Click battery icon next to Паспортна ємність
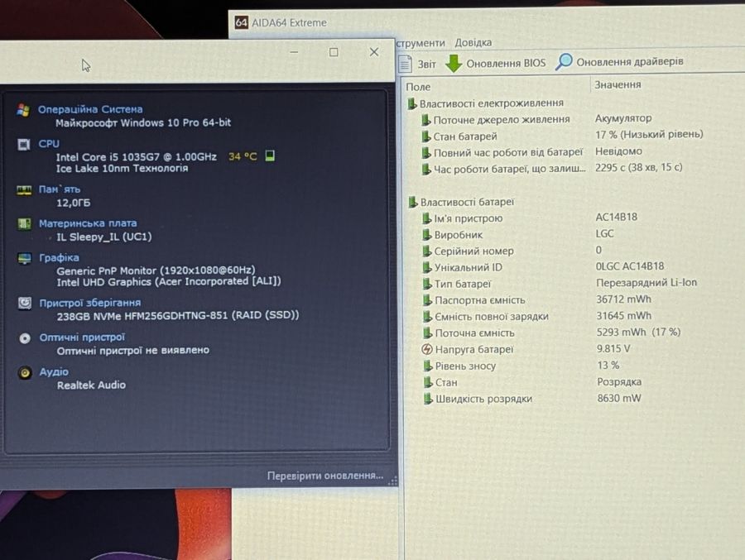The height and width of the screenshot is (560, 745). [x=428, y=300]
